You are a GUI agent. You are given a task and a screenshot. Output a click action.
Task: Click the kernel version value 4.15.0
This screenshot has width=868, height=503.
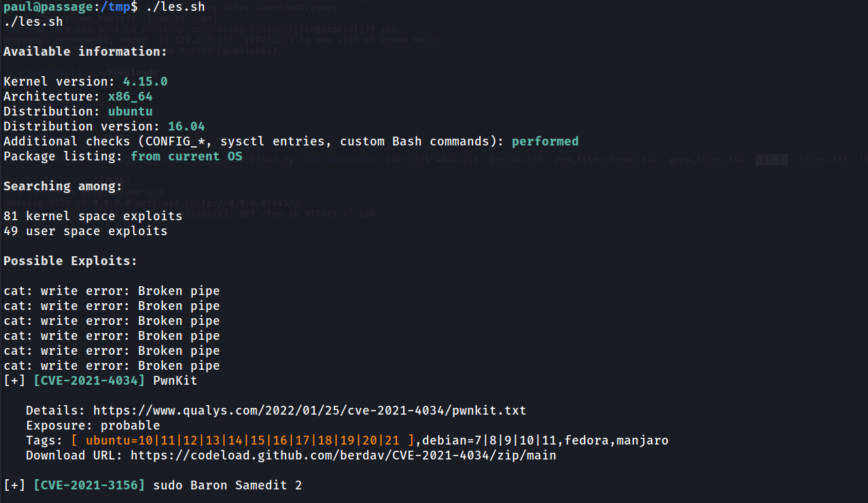pos(145,82)
